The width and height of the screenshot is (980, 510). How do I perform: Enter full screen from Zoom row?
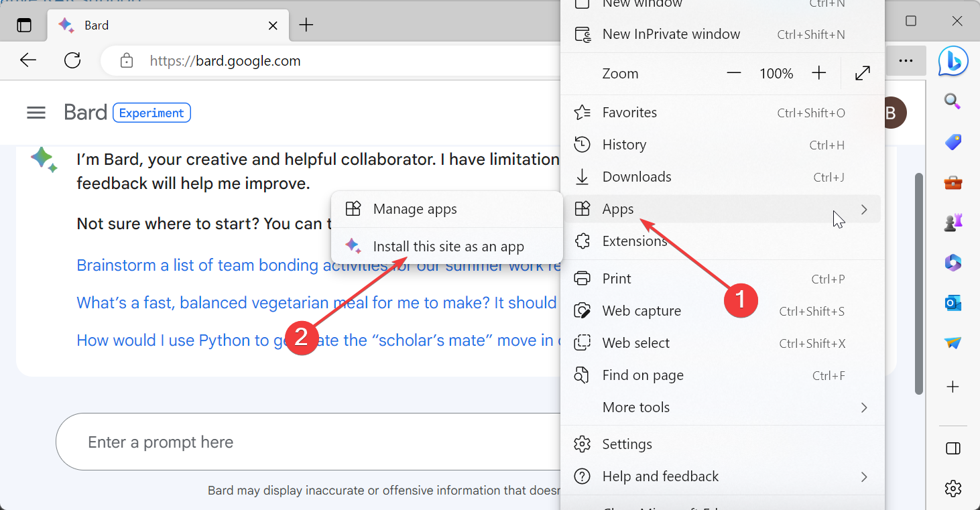[863, 74]
